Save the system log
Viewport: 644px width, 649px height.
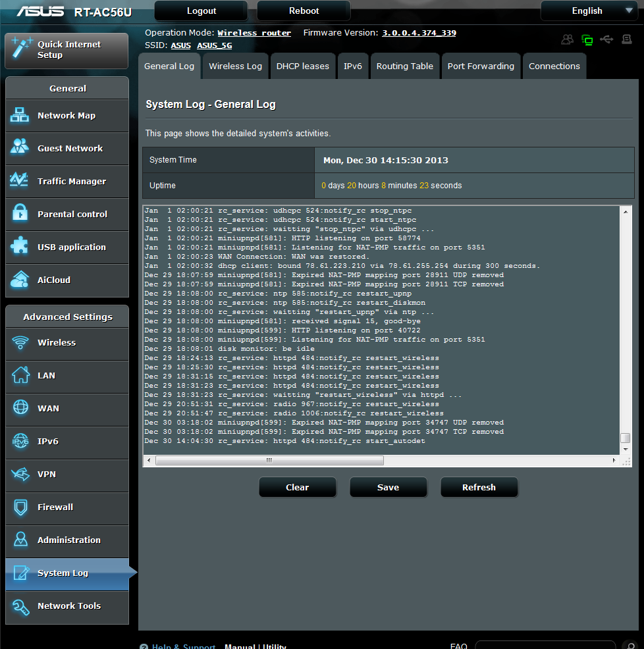click(x=388, y=487)
